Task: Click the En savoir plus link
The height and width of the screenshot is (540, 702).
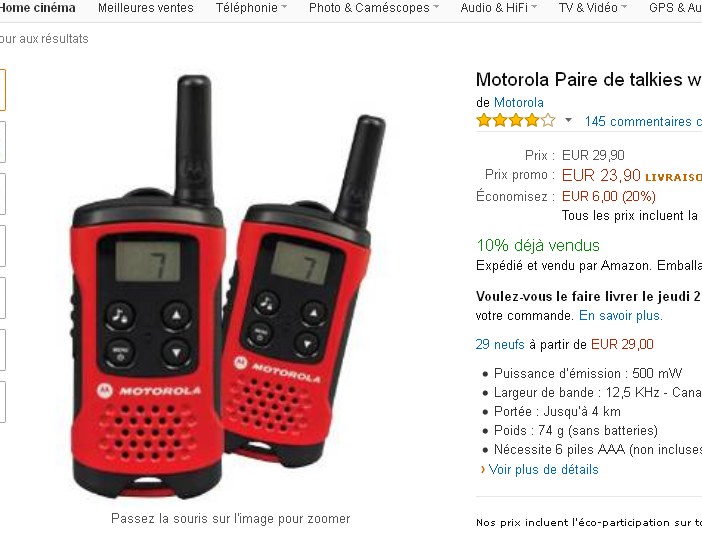Action: pyautogui.click(x=621, y=315)
